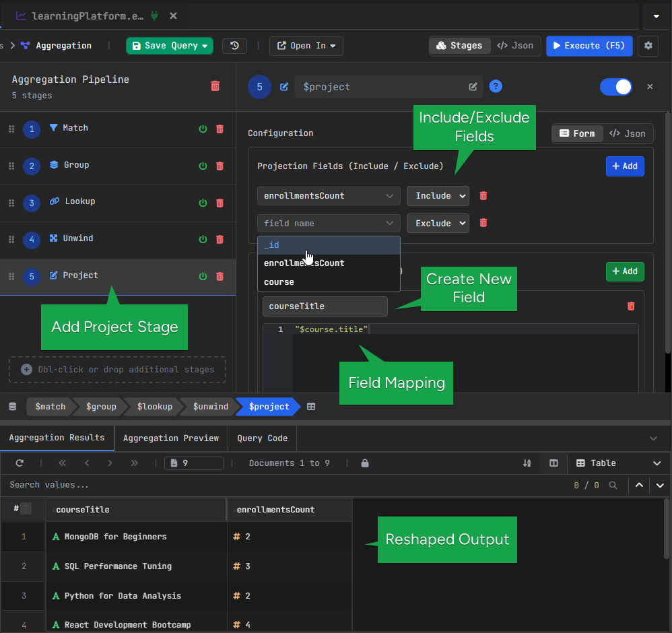The image size is (672, 633).
Task: Add a projection field with blue Add
Action: pos(625,166)
